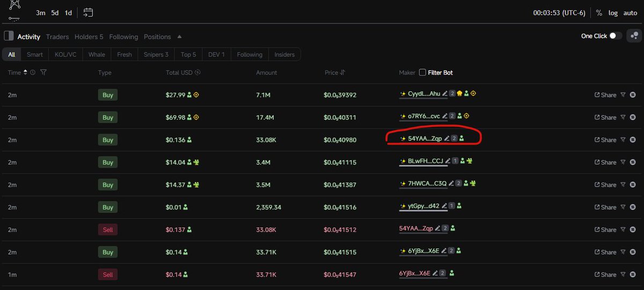Toggle the side panel layout icon beside Activity
This screenshot has width=644, height=290.
coord(9,37)
